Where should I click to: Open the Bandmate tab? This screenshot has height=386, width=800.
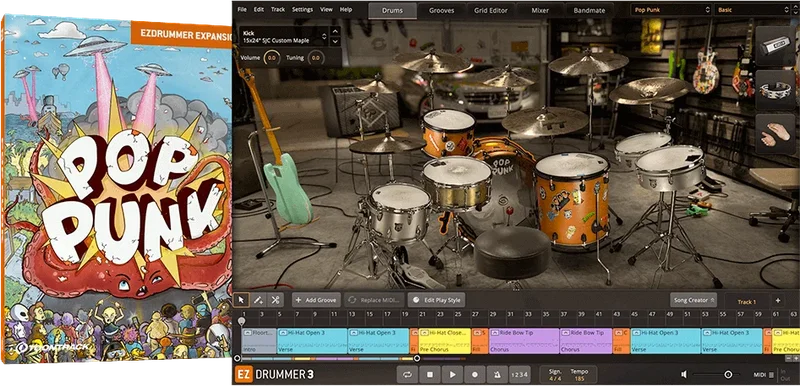589,10
